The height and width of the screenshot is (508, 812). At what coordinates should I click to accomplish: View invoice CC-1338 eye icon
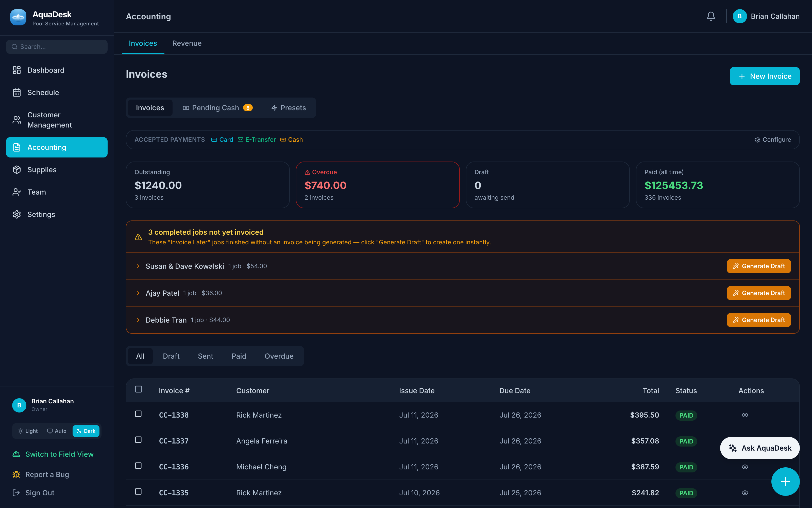tap(745, 415)
